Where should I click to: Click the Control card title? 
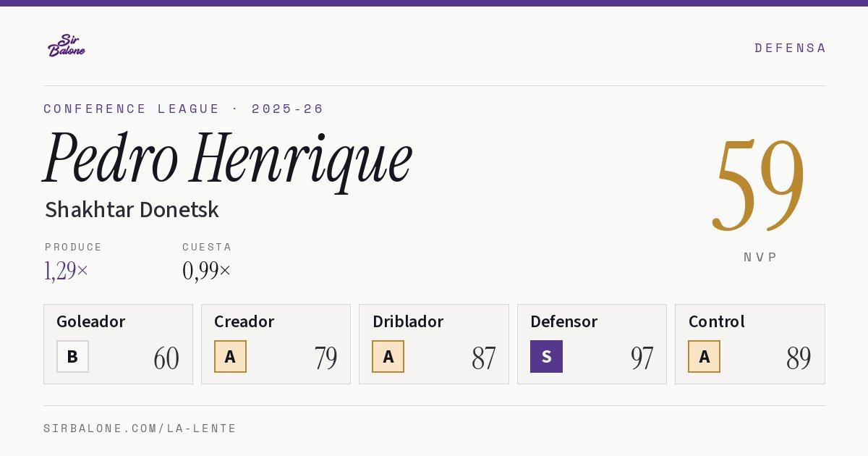click(716, 321)
